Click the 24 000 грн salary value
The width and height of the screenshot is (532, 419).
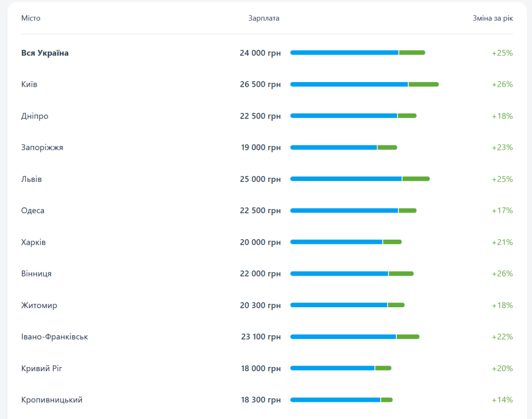pos(260,53)
